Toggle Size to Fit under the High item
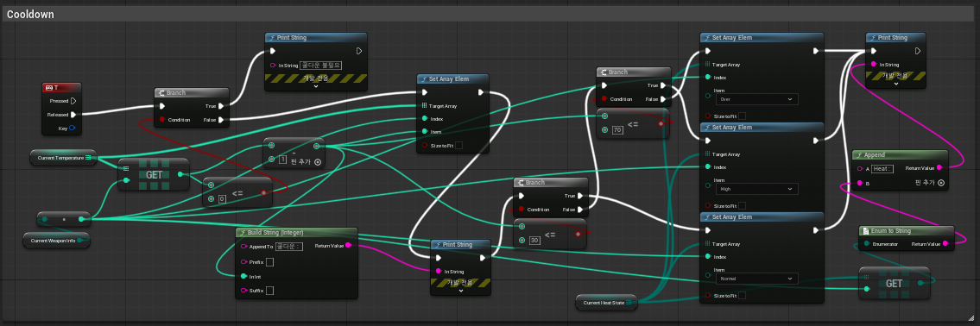Viewport: 980px width, 326px height. pos(742,206)
